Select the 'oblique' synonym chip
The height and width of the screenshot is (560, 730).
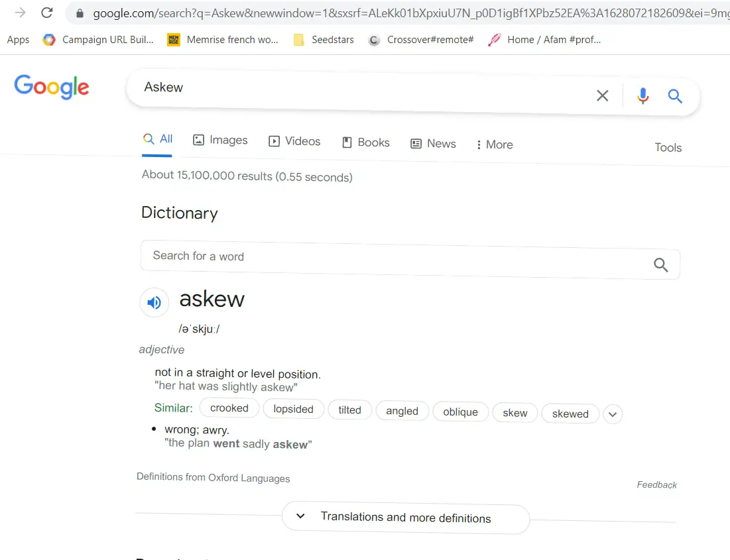pos(460,412)
